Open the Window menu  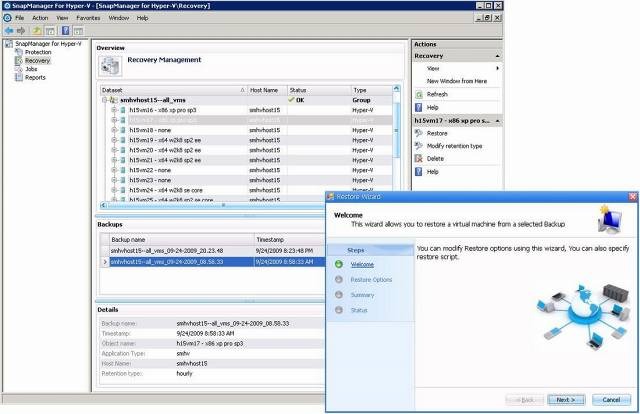[119, 18]
